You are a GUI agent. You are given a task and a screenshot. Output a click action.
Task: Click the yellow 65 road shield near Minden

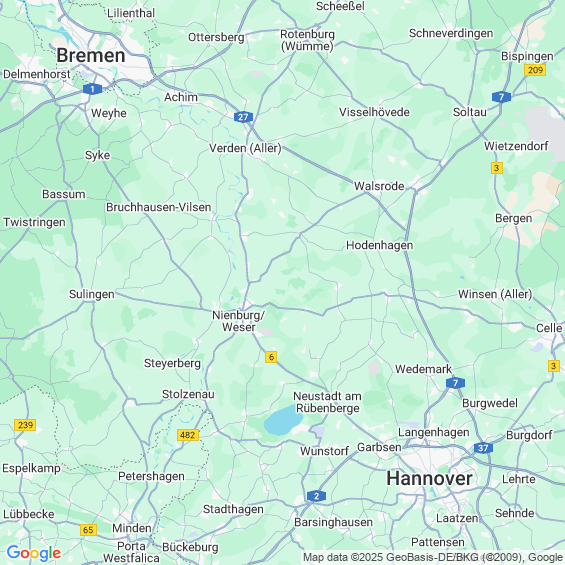[88, 530]
